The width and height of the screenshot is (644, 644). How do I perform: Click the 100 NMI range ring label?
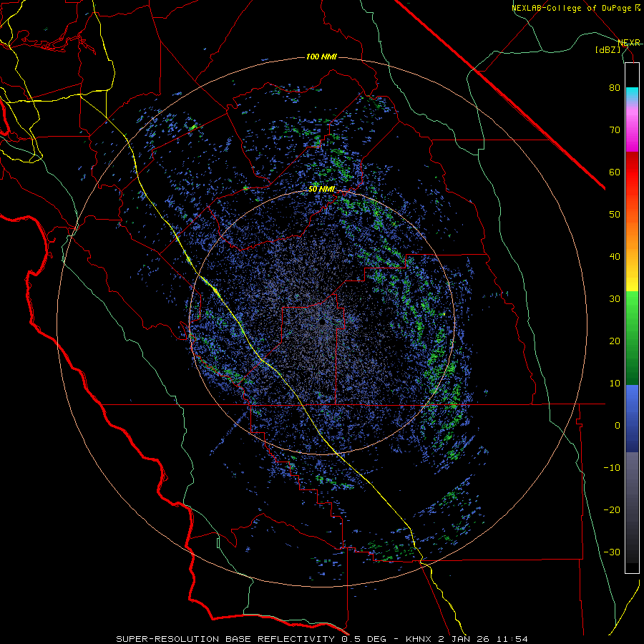click(x=321, y=57)
